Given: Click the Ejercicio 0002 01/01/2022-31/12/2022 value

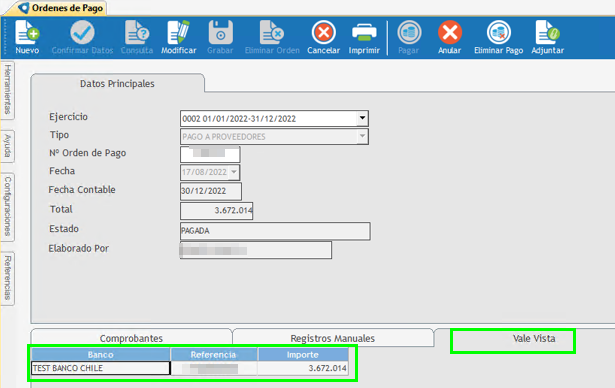Looking at the screenshot, I should [x=239, y=118].
